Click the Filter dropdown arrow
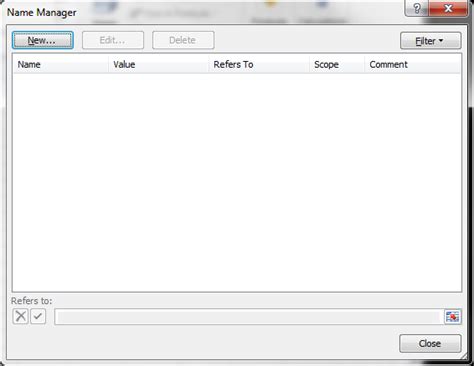474x366 pixels. [441, 41]
